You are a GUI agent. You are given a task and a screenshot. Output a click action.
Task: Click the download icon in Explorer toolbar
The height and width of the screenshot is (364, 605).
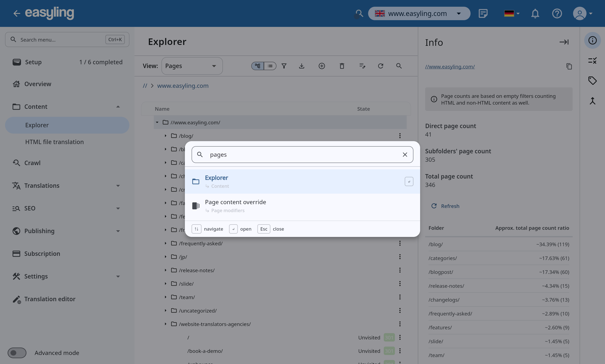[302, 66]
